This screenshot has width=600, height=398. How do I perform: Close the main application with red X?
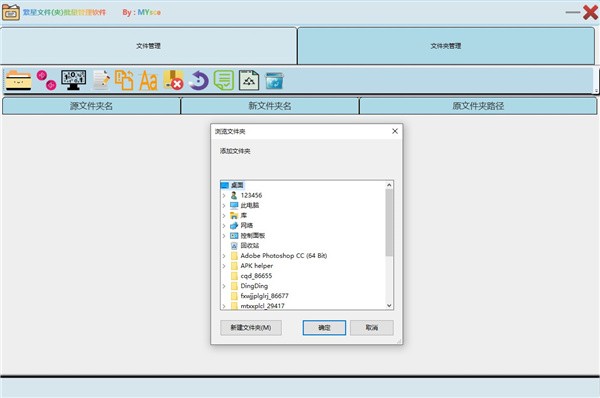tap(590, 12)
